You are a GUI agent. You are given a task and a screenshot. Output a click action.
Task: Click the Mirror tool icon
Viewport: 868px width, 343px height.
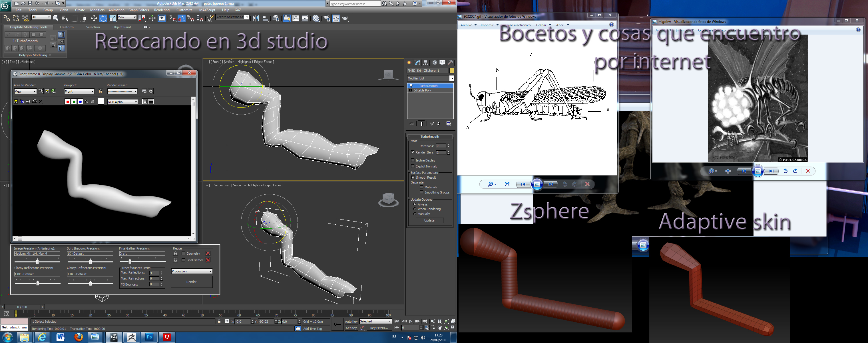pyautogui.click(x=256, y=18)
